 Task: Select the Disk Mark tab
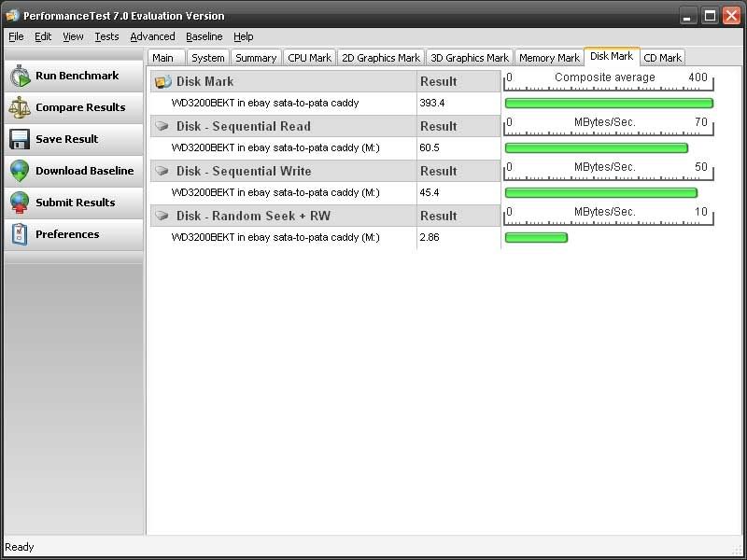point(612,56)
